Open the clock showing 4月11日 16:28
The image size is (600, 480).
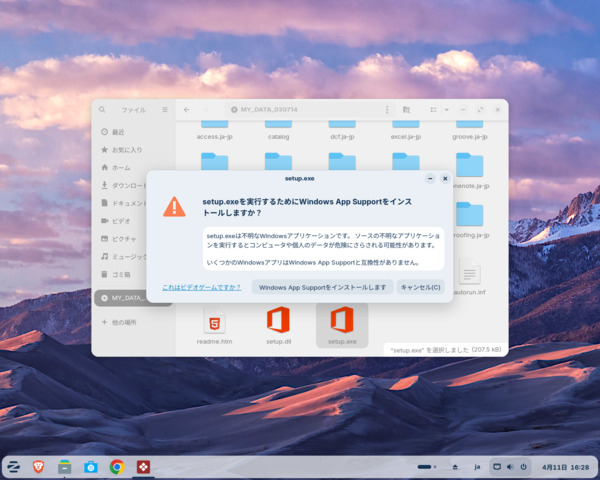click(x=566, y=467)
